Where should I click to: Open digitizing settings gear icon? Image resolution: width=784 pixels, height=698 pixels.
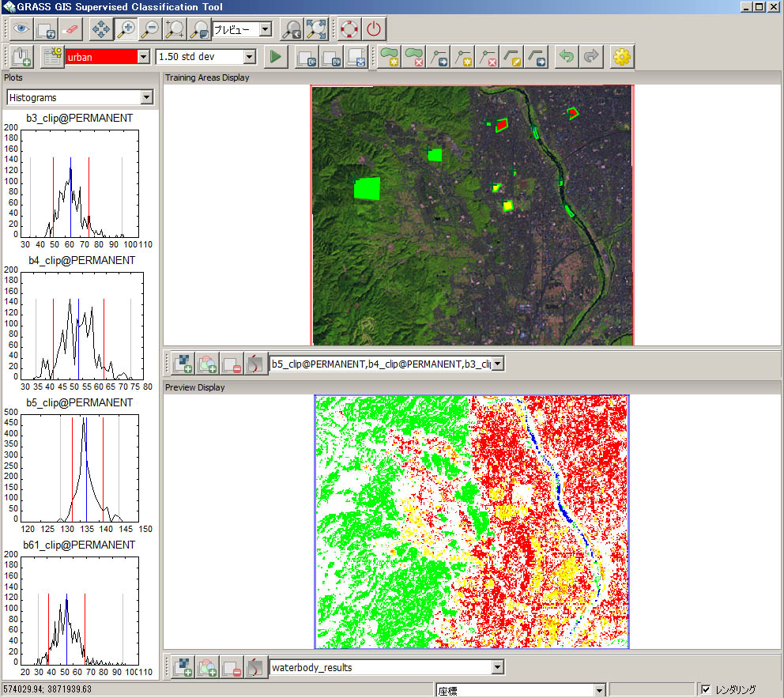click(x=621, y=56)
